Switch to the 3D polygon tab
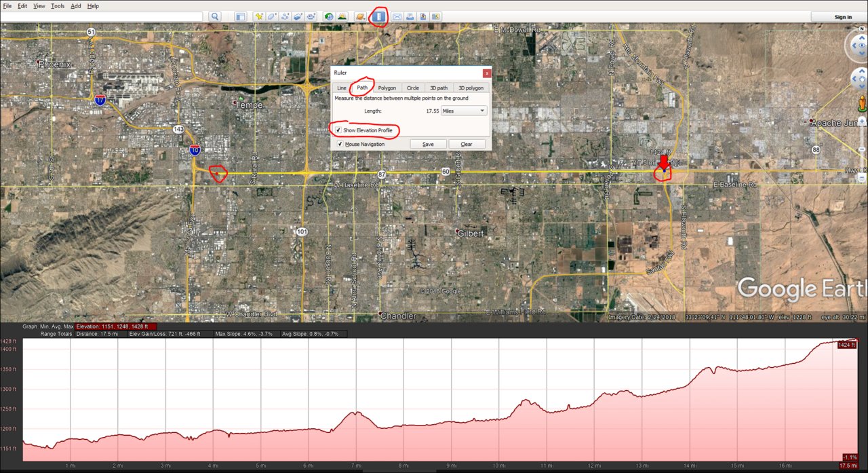 point(471,88)
